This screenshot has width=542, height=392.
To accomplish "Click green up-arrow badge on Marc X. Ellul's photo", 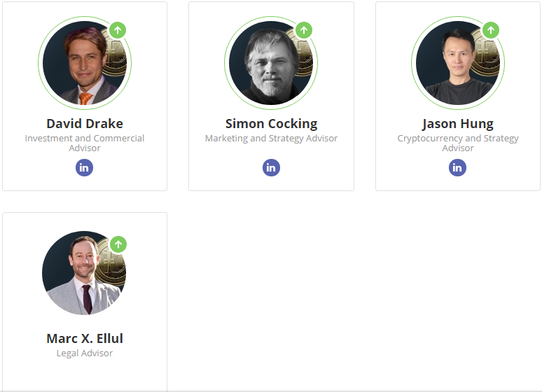I will (118, 244).
